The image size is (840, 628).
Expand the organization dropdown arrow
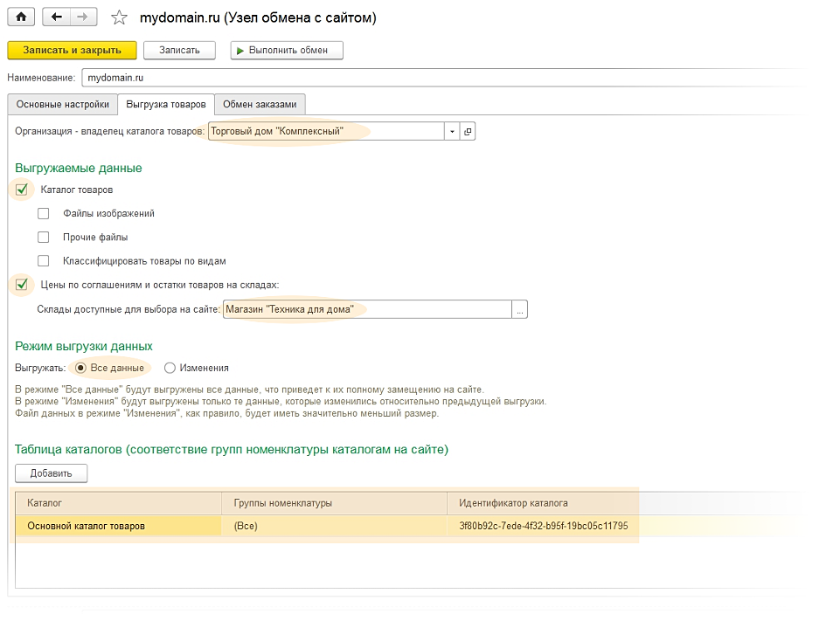pos(452,132)
